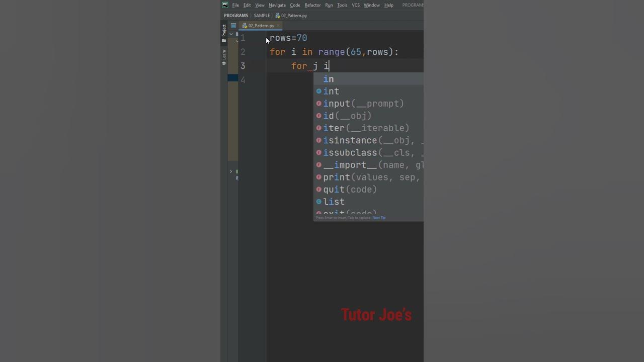This screenshot has height=362, width=644.
Task: Click the class icon beside 'list'
Action: pyautogui.click(x=318, y=202)
